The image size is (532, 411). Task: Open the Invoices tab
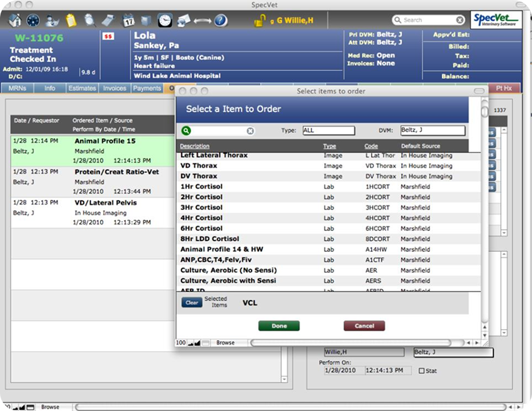click(114, 88)
